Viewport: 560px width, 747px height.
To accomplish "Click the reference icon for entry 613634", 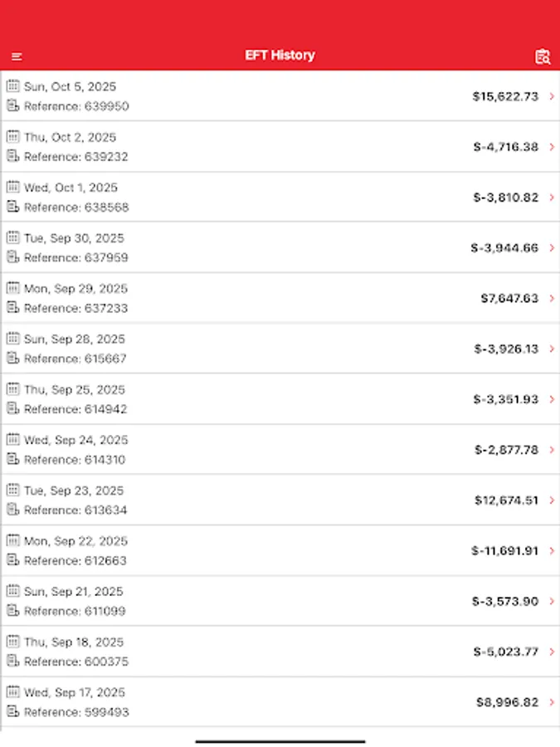I will click(x=13, y=510).
